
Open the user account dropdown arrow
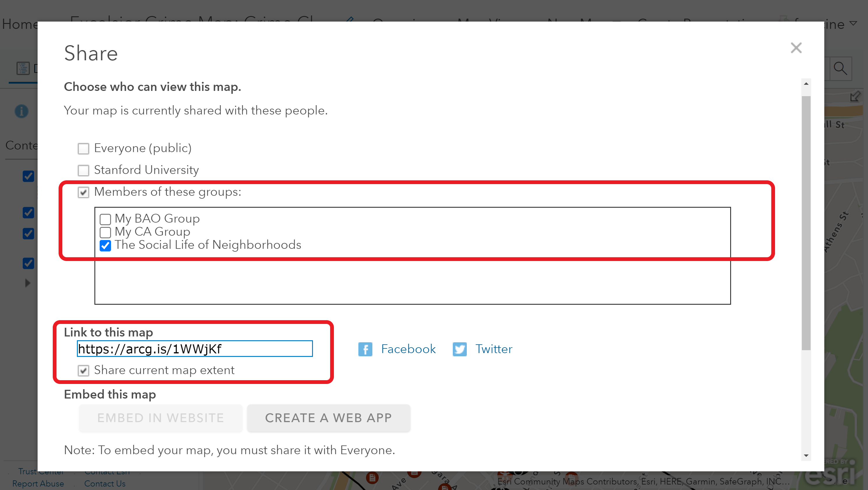point(853,24)
